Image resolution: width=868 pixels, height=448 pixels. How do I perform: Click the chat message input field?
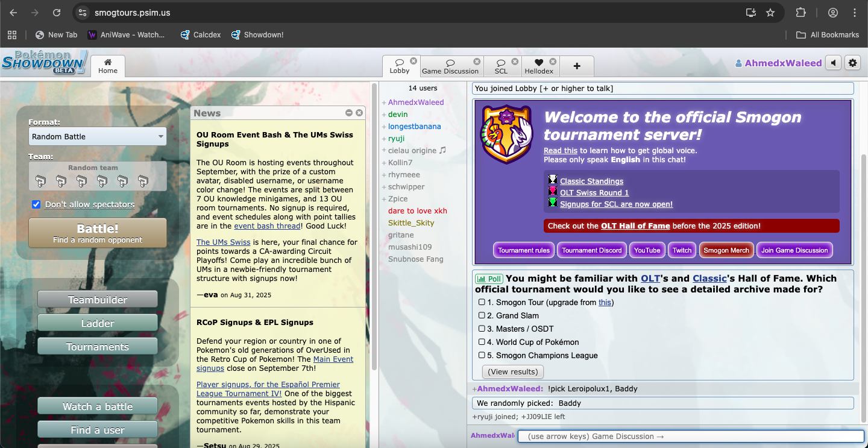point(691,437)
